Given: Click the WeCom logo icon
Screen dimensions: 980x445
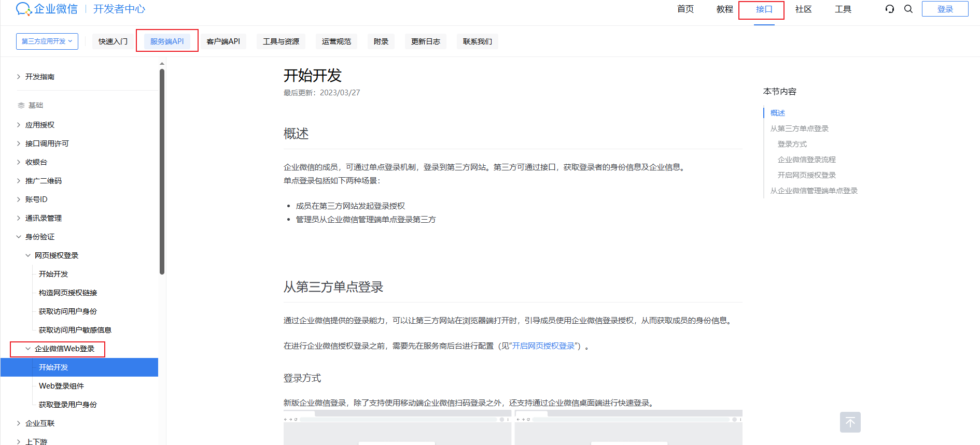Looking at the screenshot, I should pos(24,9).
